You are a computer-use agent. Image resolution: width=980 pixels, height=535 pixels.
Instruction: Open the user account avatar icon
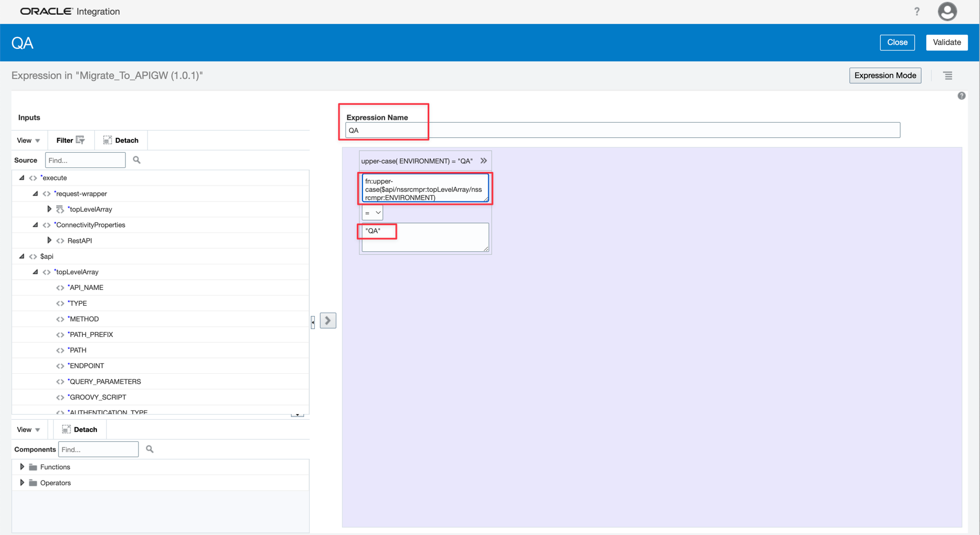[947, 11]
